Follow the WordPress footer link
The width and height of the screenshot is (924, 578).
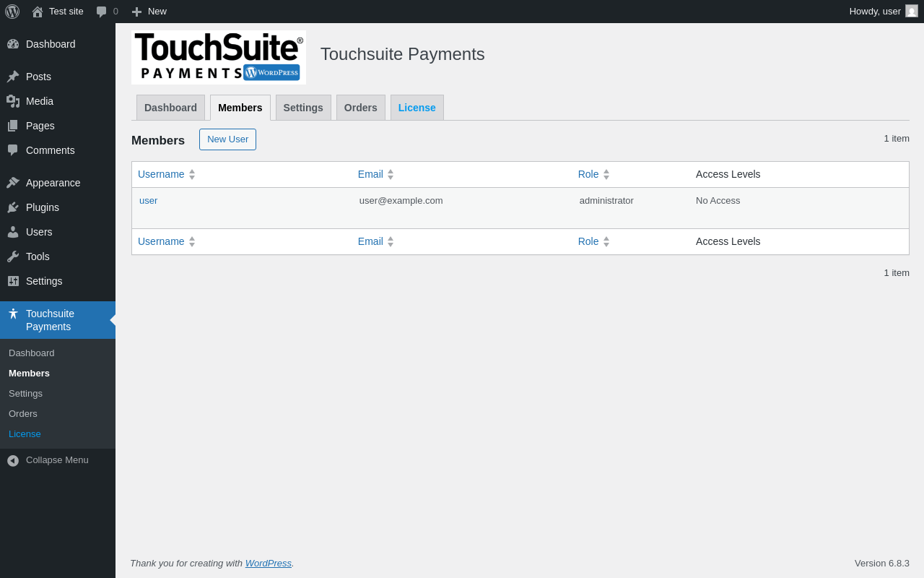coord(269,564)
